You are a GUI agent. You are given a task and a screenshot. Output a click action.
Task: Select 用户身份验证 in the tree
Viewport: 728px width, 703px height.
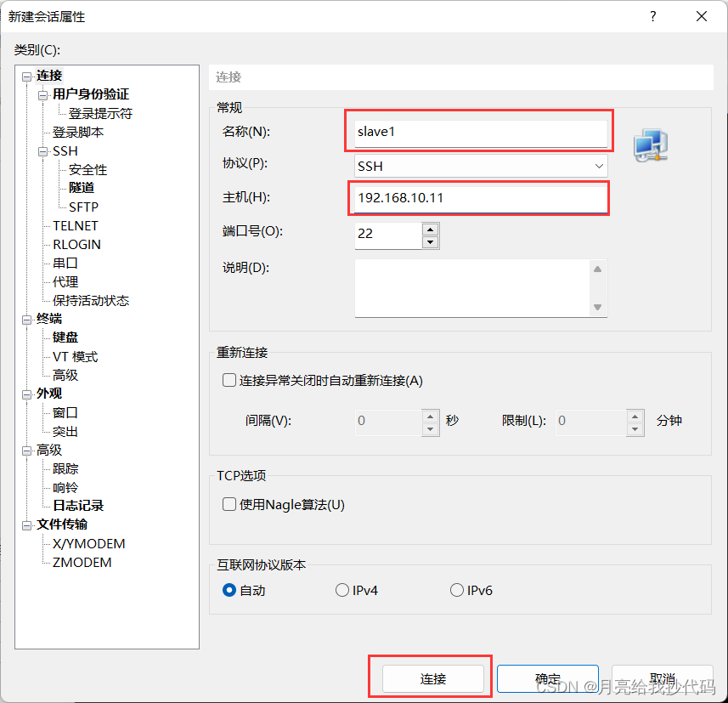(91, 94)
